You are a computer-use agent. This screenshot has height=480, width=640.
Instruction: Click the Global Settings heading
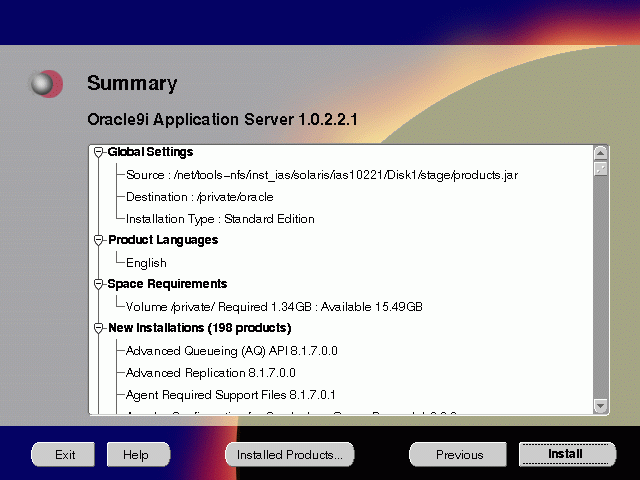click(x=151, y=152)
